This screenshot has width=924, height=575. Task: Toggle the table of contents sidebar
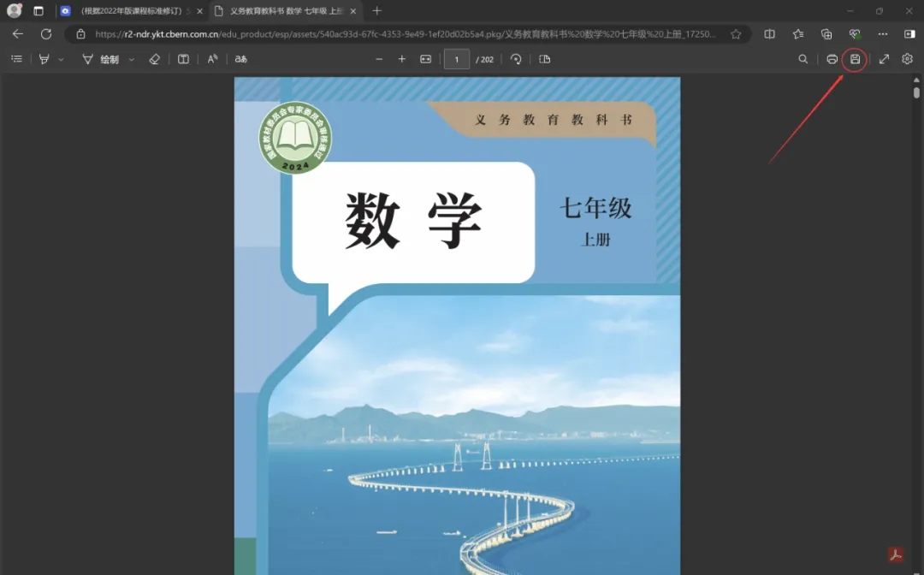[16, 59]
